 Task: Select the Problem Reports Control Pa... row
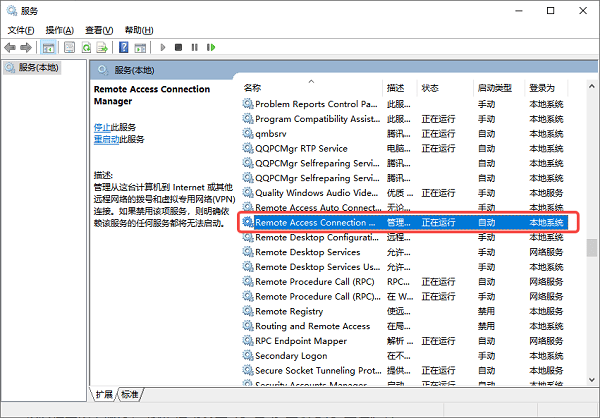[405, 104]
